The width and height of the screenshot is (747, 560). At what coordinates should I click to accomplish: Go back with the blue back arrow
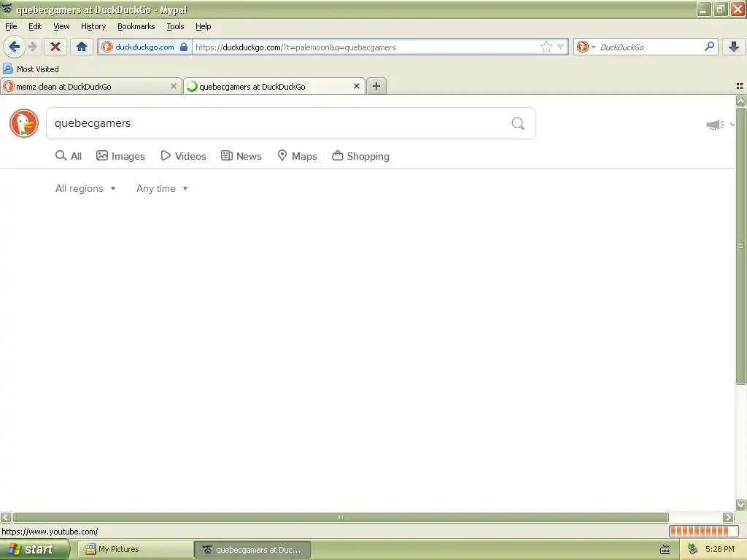pyautogui.click(x=15, y=47)
